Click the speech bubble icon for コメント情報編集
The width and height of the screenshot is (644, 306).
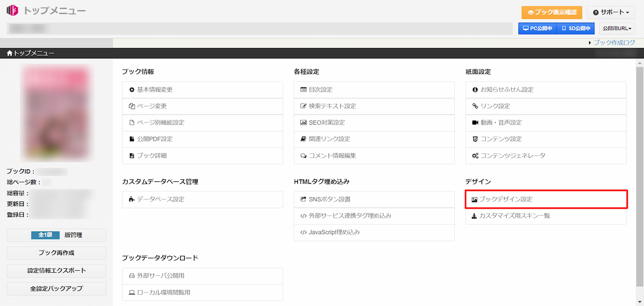click(303, 156)
